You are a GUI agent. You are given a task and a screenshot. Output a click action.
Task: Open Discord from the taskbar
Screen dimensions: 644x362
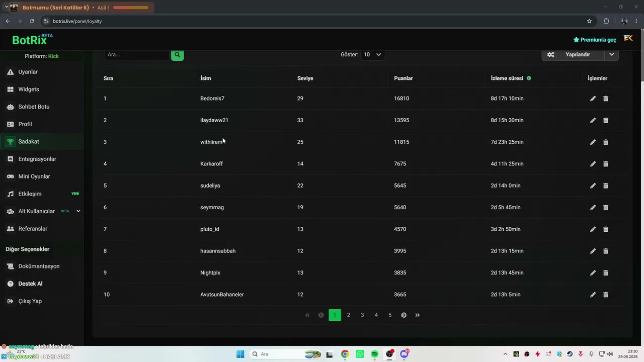(x=405, y=354)
